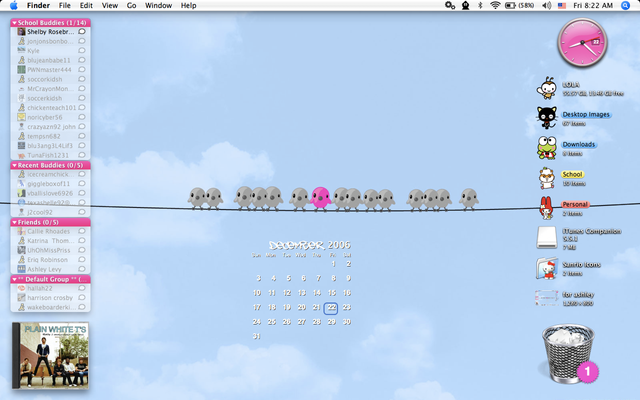Select the Personal folder bunny icon
The width and height of the screenshot is (640, 400).
pos(547,208)
